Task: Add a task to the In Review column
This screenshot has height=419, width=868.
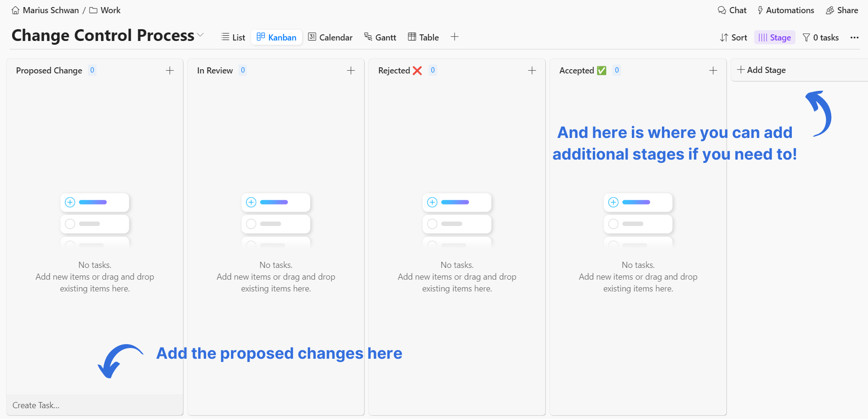Action: coord(351,71)
